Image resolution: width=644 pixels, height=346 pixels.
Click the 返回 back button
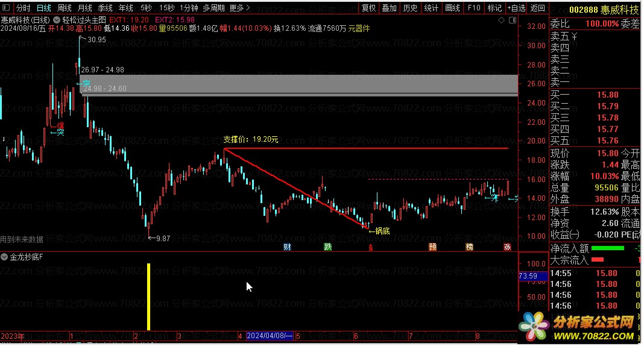point(538,8)
